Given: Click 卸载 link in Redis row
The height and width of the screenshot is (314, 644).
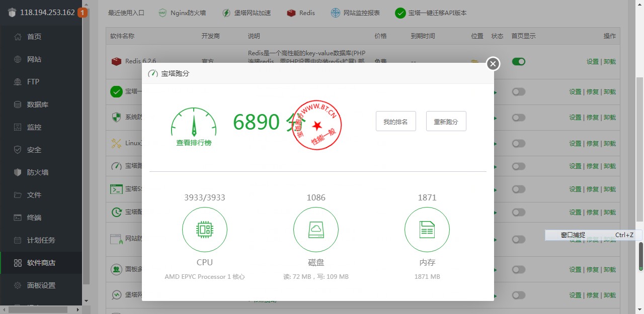Looking at the screenshot, I should coord(610,61).
